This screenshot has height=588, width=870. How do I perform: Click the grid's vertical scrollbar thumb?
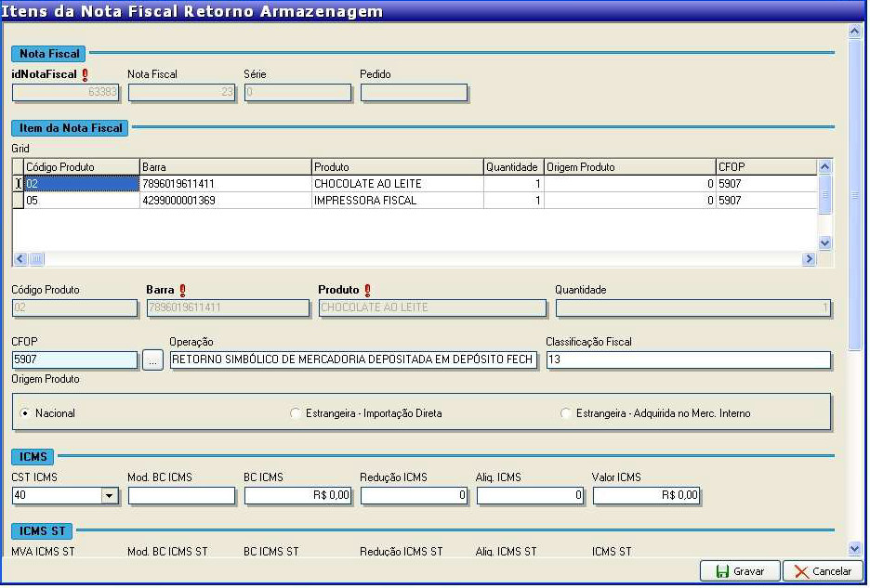coord(825,194)
